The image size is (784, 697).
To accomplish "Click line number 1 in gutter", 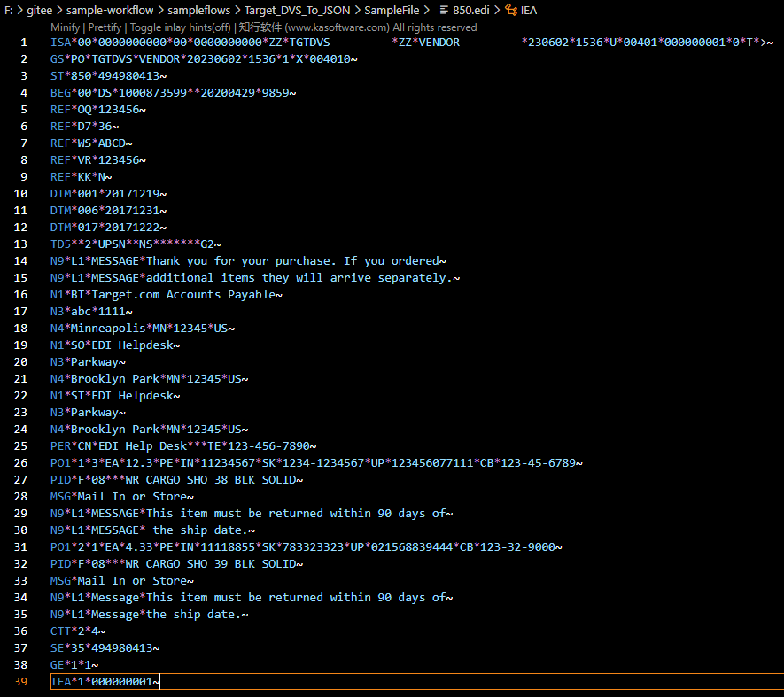I will 24,43.
